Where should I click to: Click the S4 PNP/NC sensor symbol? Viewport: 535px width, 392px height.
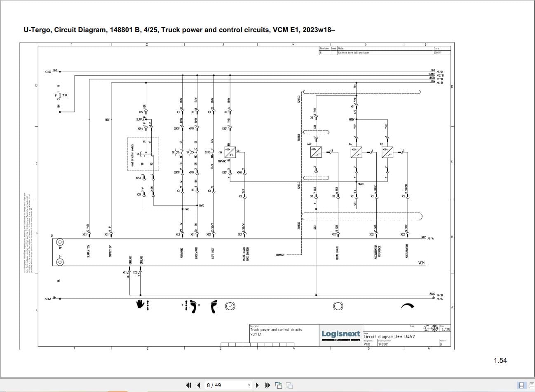pos(230,152)
